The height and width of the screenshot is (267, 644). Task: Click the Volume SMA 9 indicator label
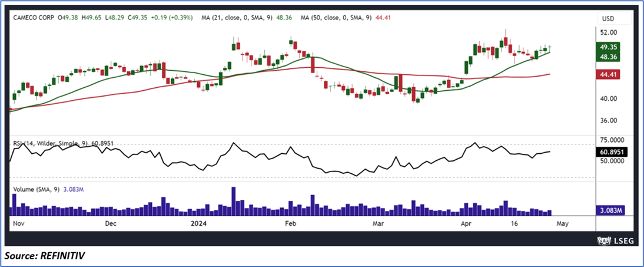pyautogui.click(x=49, y=190)
